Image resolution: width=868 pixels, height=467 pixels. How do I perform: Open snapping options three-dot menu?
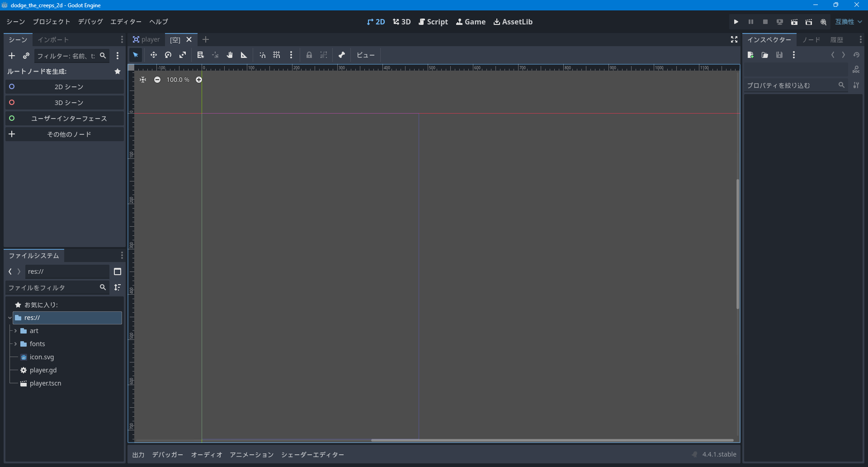291,55
